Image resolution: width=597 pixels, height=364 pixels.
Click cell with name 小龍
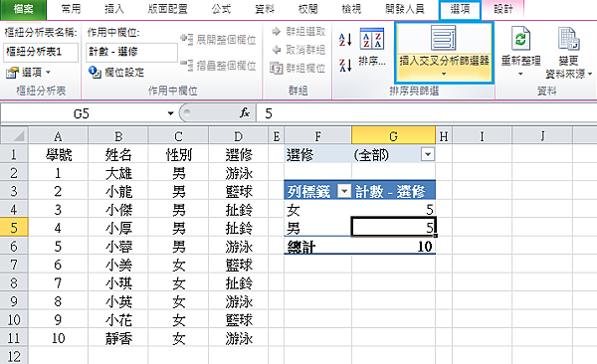coord(118,191)
